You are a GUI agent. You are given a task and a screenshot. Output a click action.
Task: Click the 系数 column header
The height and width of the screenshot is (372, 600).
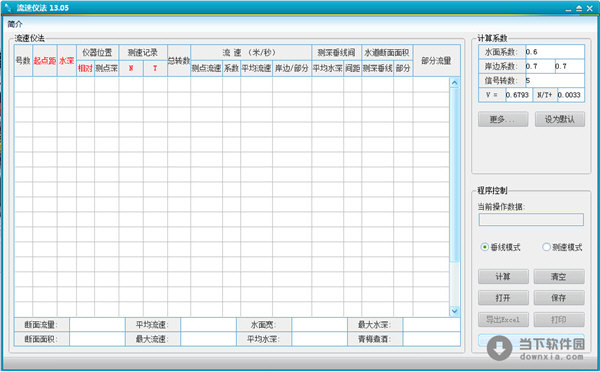(231, 68)
